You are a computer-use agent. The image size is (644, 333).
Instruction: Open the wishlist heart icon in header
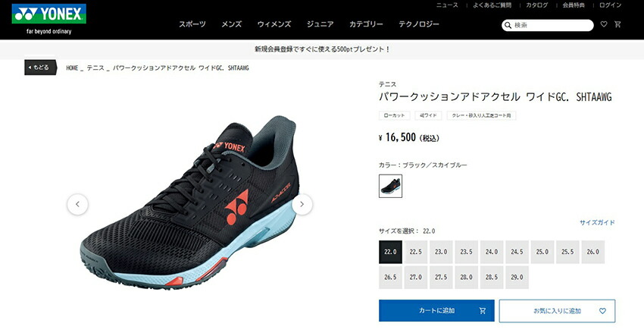pyautogui.click(x=604, y=25)
